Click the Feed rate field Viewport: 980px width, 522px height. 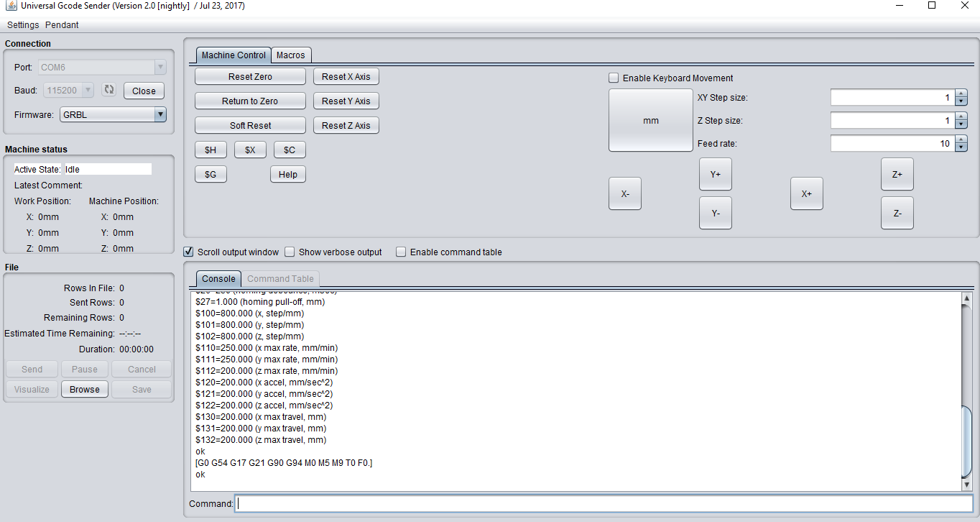pos(893,144)
